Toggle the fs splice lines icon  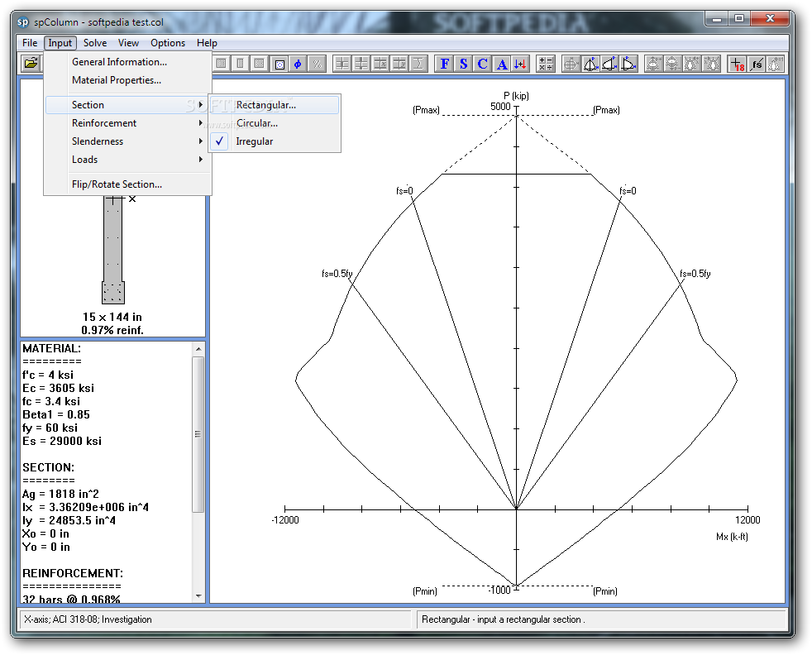click(x=756, y=64)
